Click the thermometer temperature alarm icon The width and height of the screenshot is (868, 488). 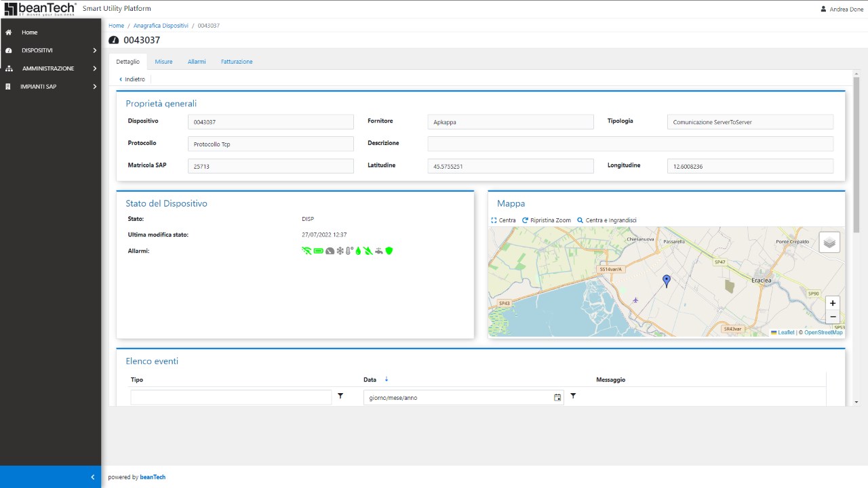349,251
